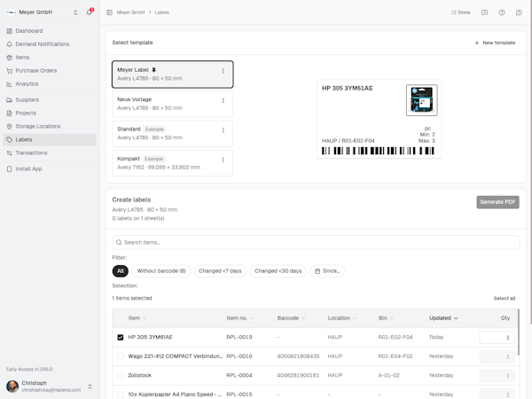Screen dimensions: 532x399
Task: Filter by Changed <7 days
Action: [x=220, y=270]
